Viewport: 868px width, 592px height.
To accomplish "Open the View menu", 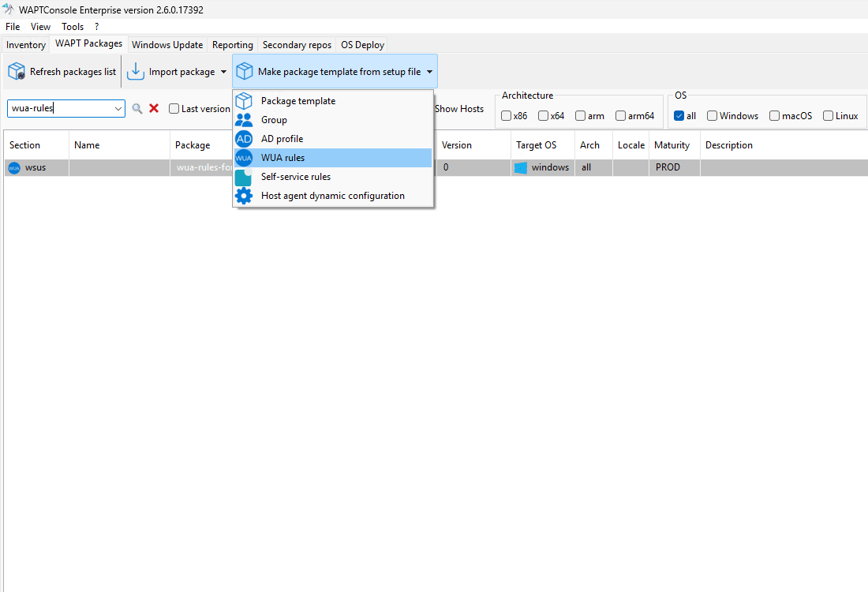I will [x=40, y=27].
